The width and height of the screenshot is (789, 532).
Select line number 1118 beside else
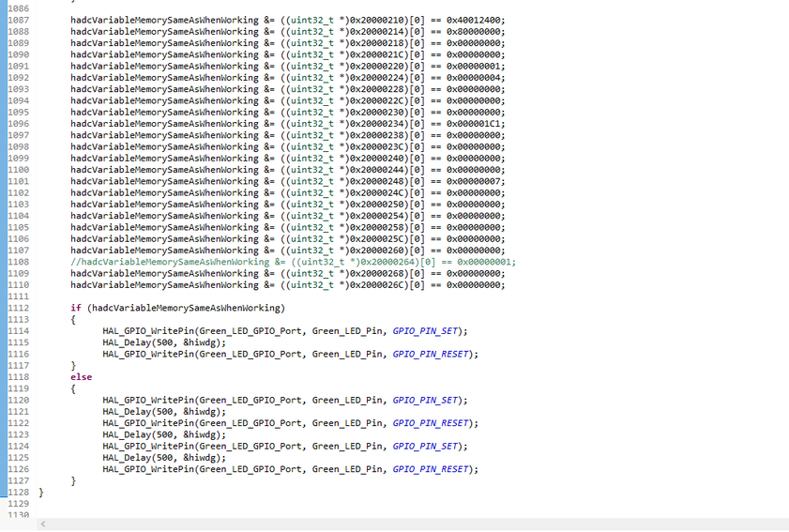18,377
